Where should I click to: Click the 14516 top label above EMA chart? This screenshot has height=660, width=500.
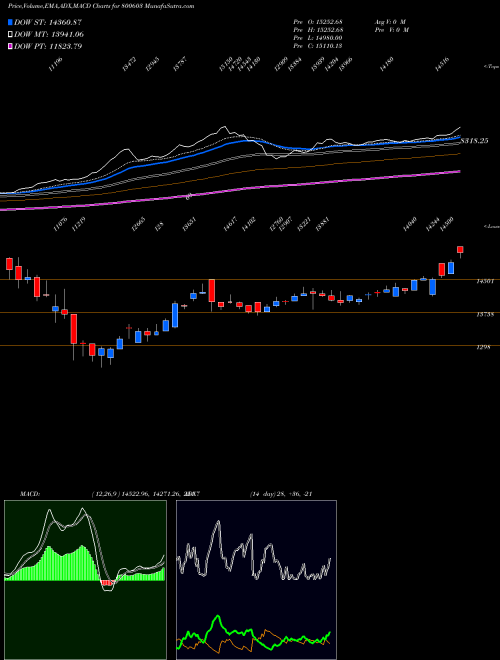click(442, 65)
